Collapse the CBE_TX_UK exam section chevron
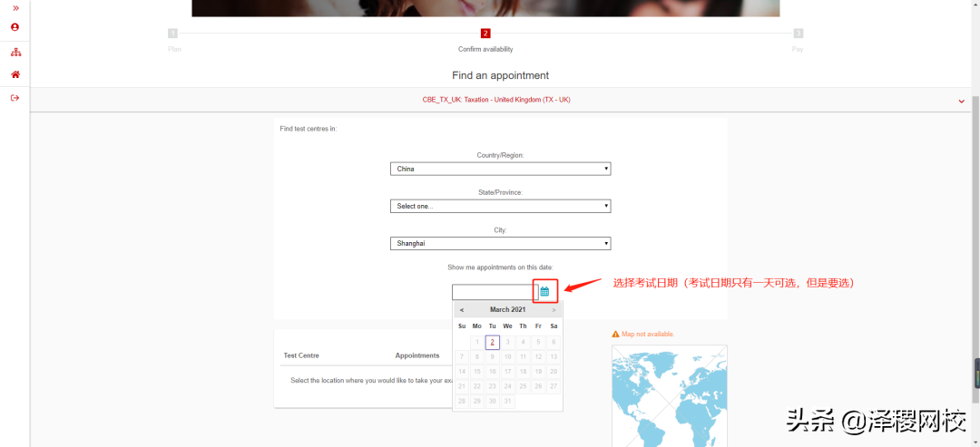The width and height of the screenshot is (980, 447). tap(961, 102)
